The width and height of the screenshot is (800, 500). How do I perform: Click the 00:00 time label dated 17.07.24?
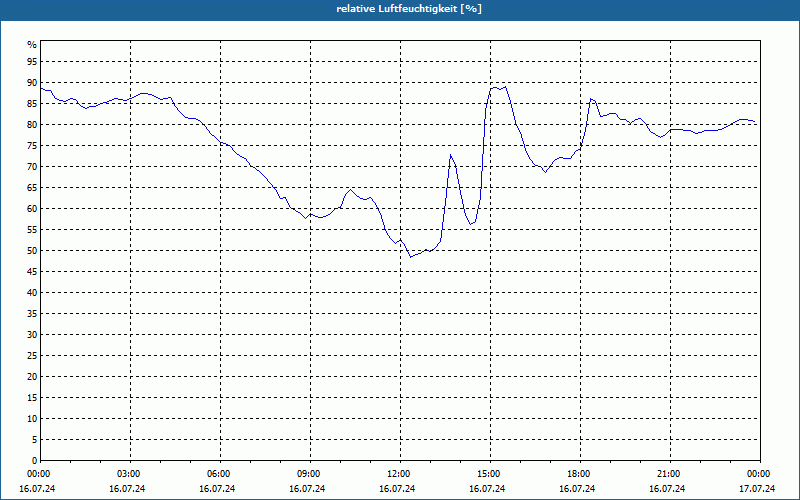tap(759, 474)
